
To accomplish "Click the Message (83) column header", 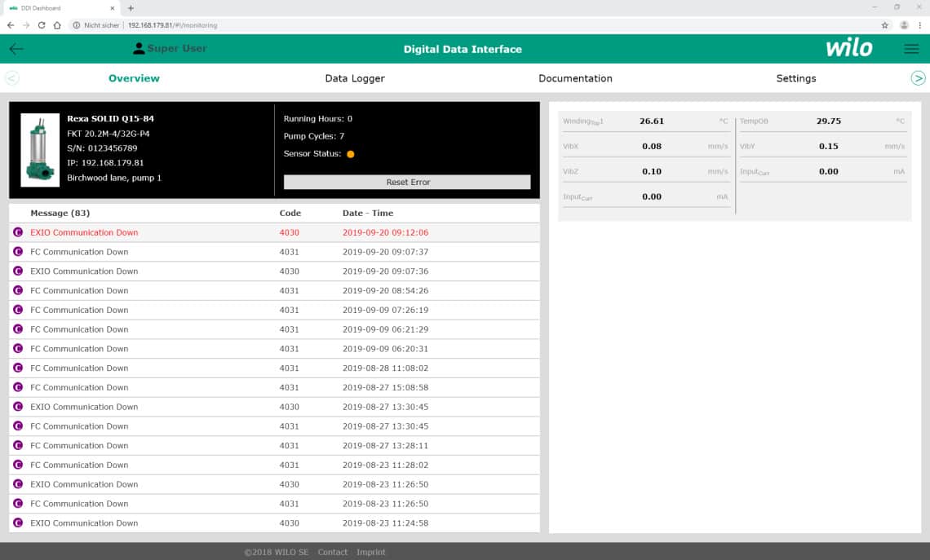I will point(60,213).
